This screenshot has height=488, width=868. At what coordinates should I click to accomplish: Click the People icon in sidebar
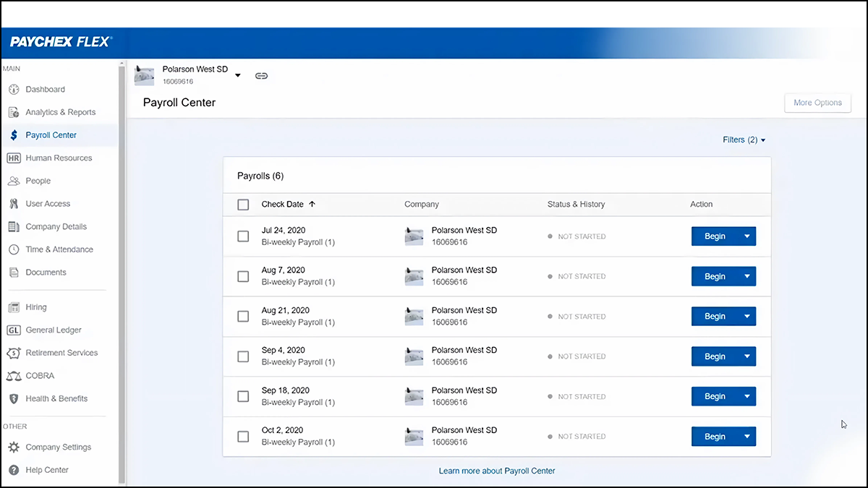coord(13,181)
